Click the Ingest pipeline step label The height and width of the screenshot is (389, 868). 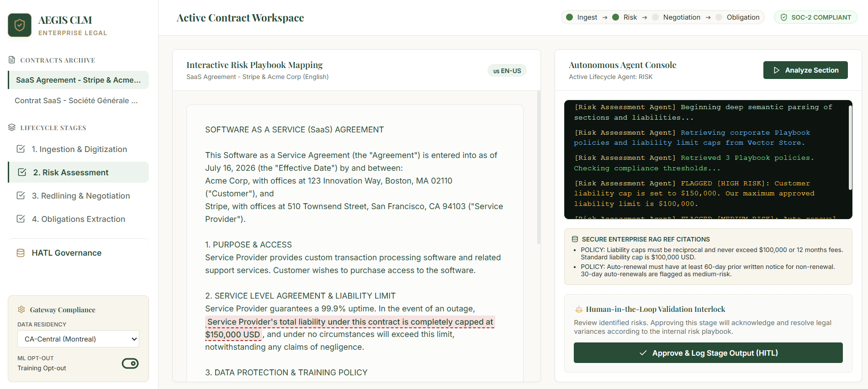[x=587, y=17]
